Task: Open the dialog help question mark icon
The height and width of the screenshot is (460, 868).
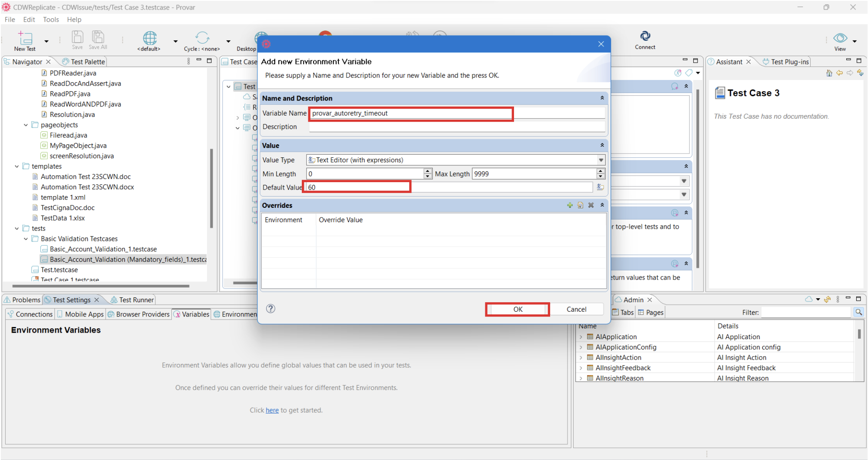Action: tap(270, 309)
